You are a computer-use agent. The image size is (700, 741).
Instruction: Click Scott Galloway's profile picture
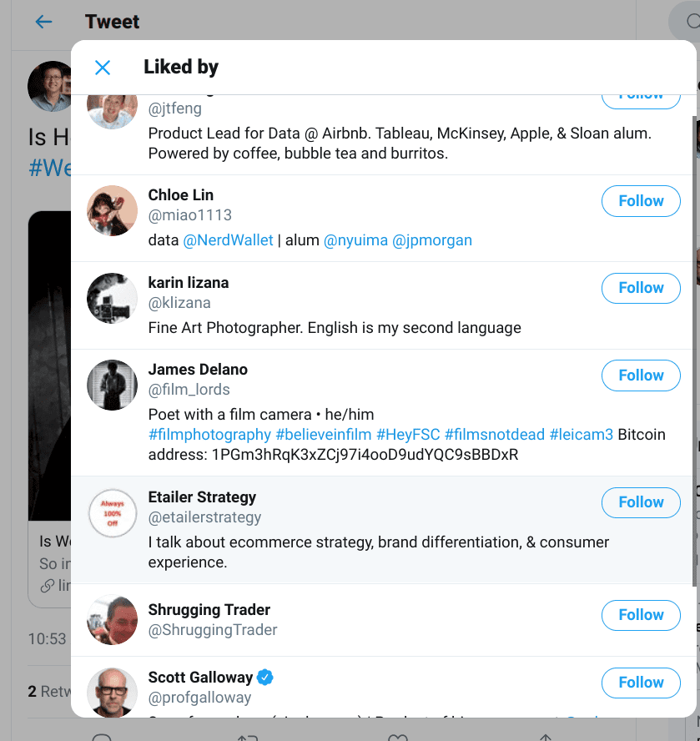[x=112, y=692]
